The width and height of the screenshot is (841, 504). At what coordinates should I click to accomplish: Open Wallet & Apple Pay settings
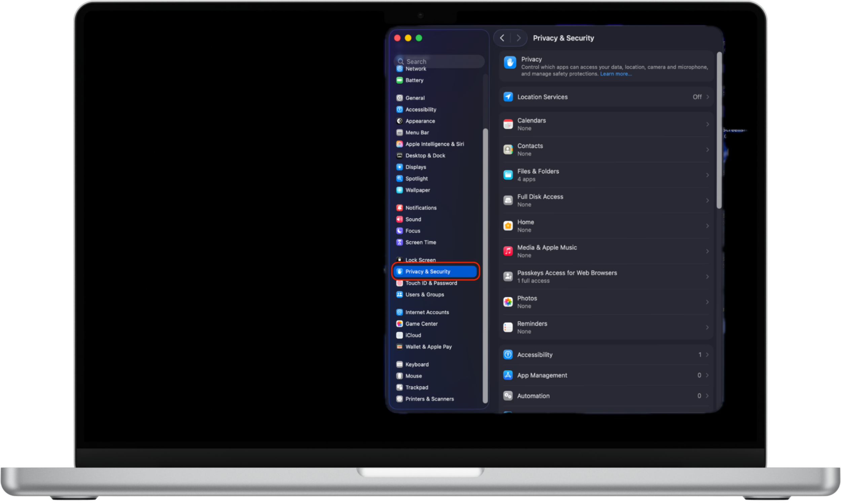429,346
